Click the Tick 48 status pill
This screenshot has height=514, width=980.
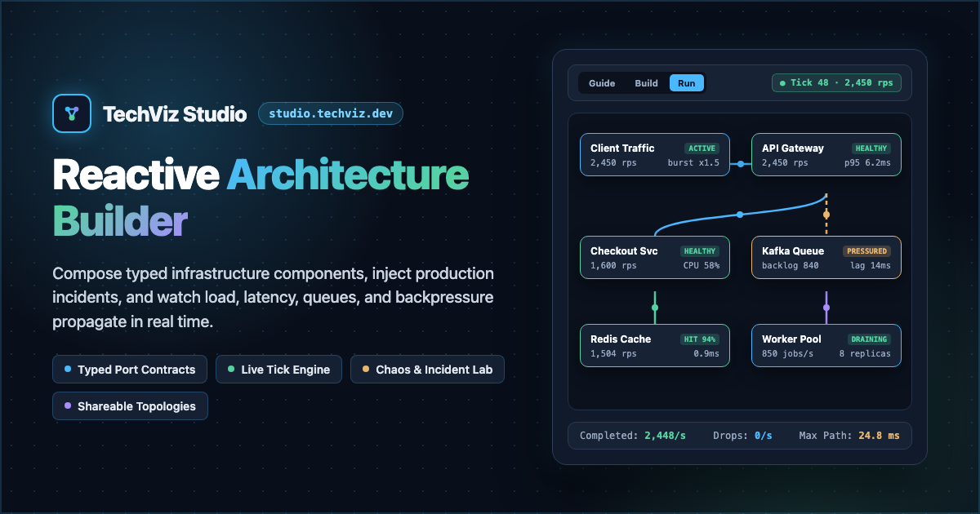pos(836,83)
